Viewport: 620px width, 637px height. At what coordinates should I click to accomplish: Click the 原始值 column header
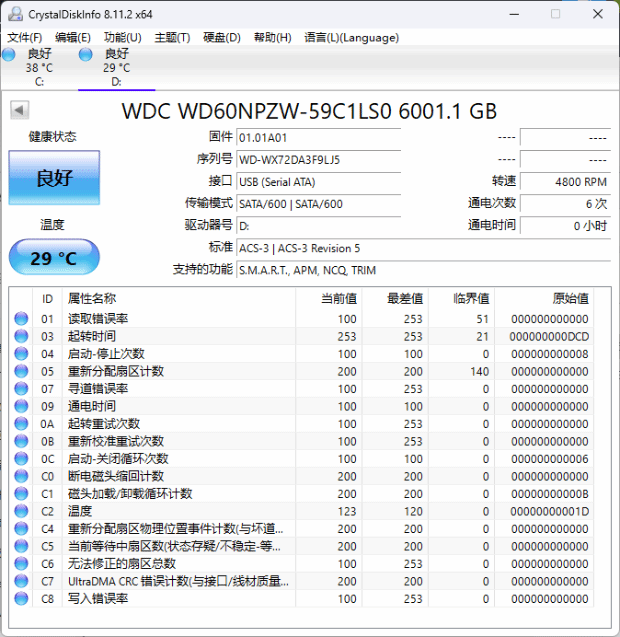click(544, 299)
